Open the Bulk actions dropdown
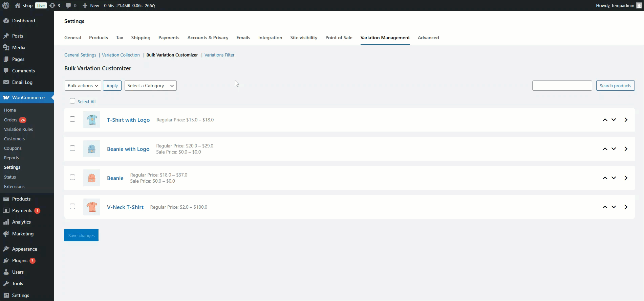Screen dimensions: 644x301 (83, 86)
